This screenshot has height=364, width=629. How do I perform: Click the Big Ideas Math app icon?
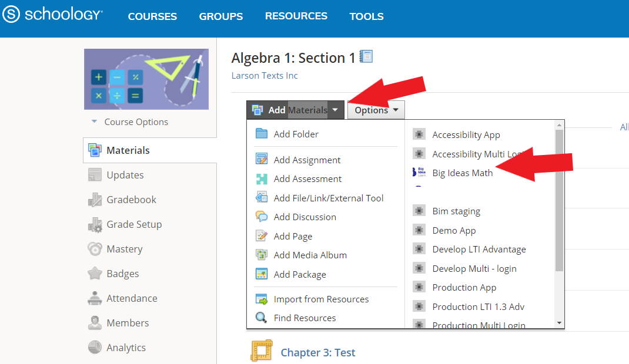click(419, 173)
